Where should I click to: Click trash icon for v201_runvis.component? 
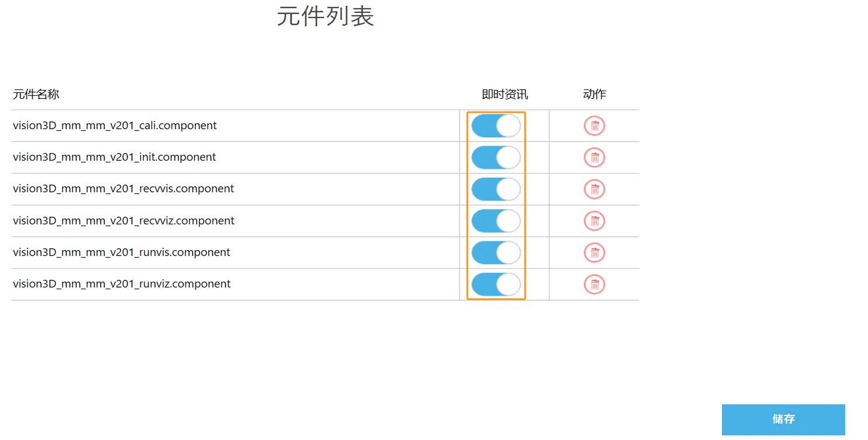[x=595, y=252]
